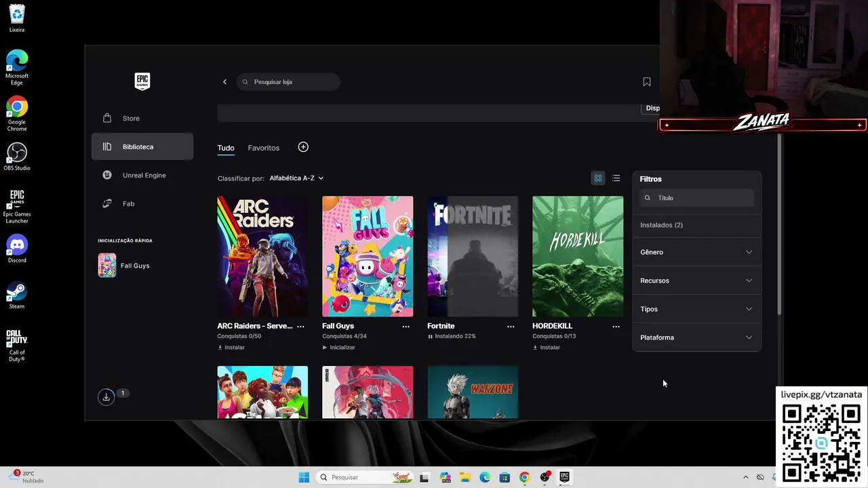Expand the Plataforma filter
Screen dimensions: 868x488
pyautogui.click(x=696, y=338)
